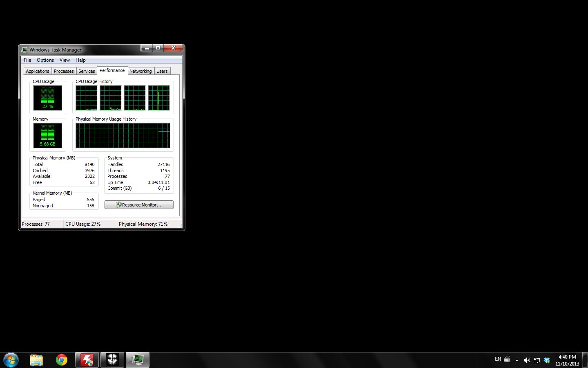The width and height of the screenshot is (588, 368).
Task: Click the Show Desktop strip
Action: coord(585,360)
